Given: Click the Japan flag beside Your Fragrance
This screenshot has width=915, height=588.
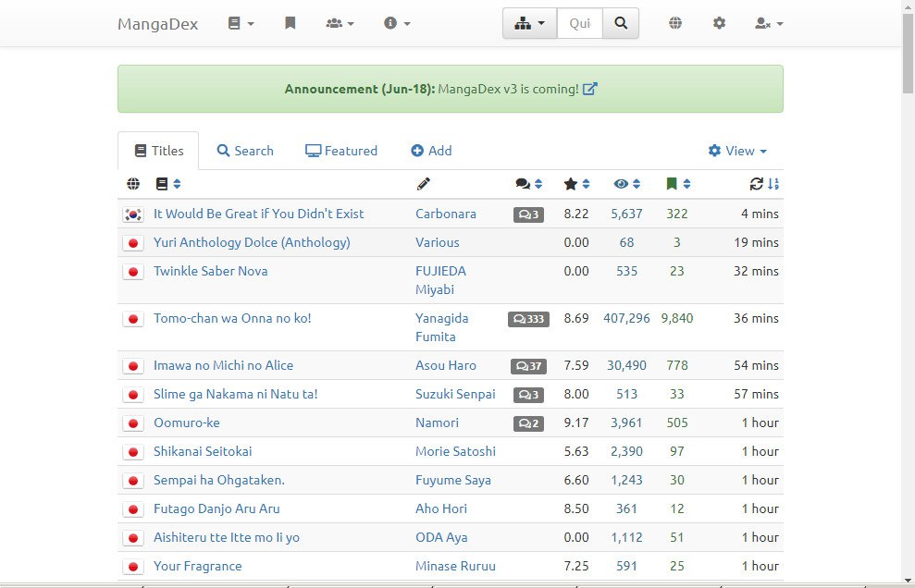Looking at the screenshot, I should 133,567.
